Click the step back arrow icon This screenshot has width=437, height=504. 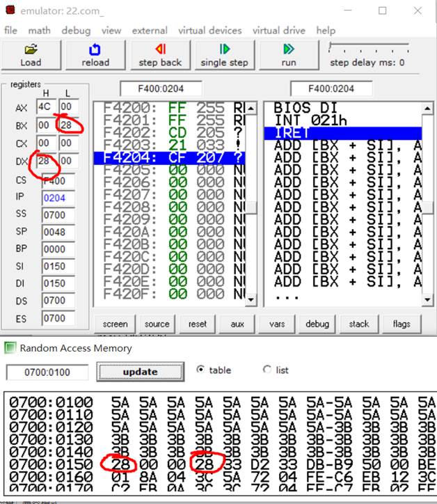pos(159,49)
